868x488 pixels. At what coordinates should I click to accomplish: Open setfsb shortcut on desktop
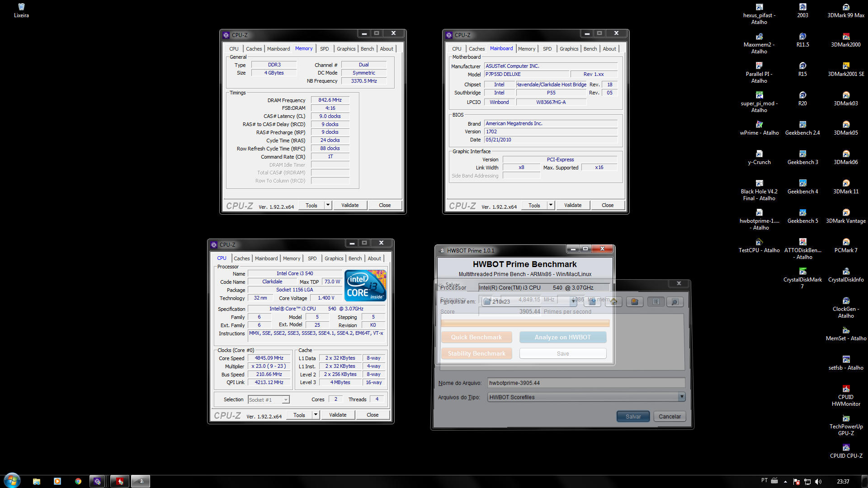point(846,363)
